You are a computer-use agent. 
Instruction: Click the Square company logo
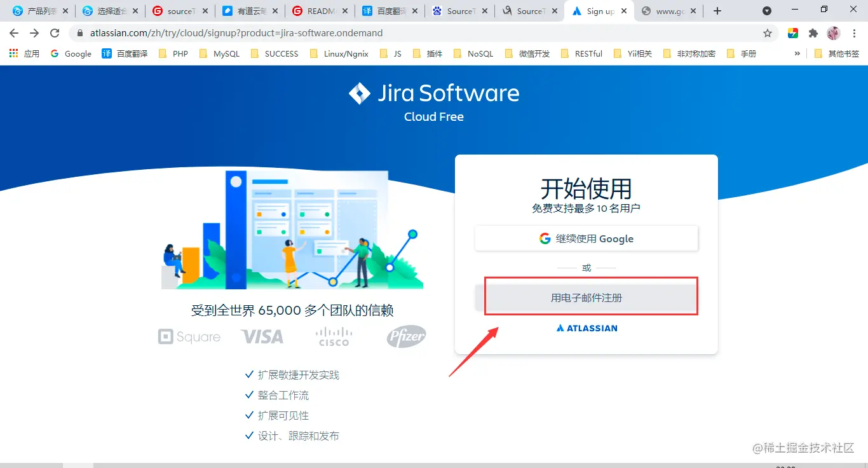pos(189,337)
